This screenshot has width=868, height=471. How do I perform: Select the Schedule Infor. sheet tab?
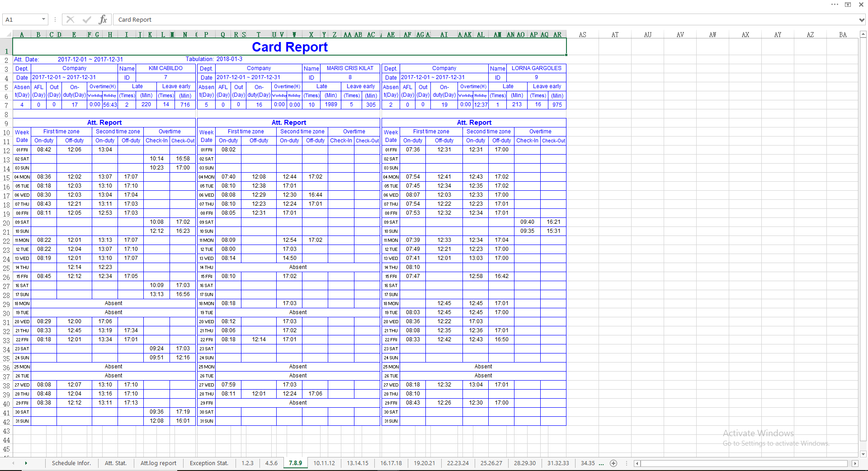pyautogui.click(x=71, y=463)
